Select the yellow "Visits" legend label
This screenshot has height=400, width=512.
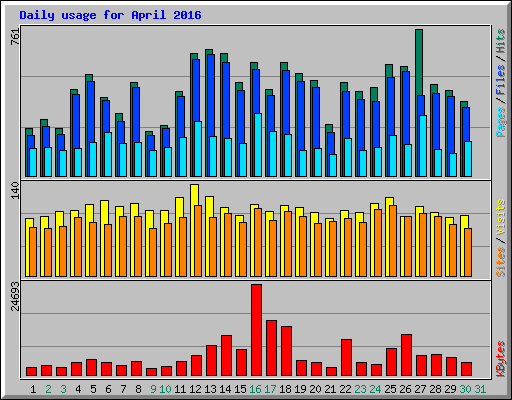point(501,218)
